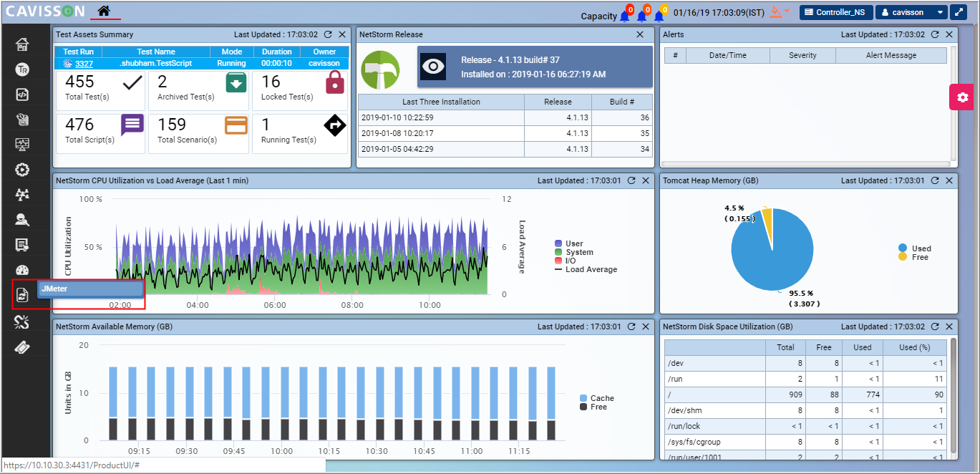Click the Alerts panel vertical scrollbar

click(x=953, y=104)
